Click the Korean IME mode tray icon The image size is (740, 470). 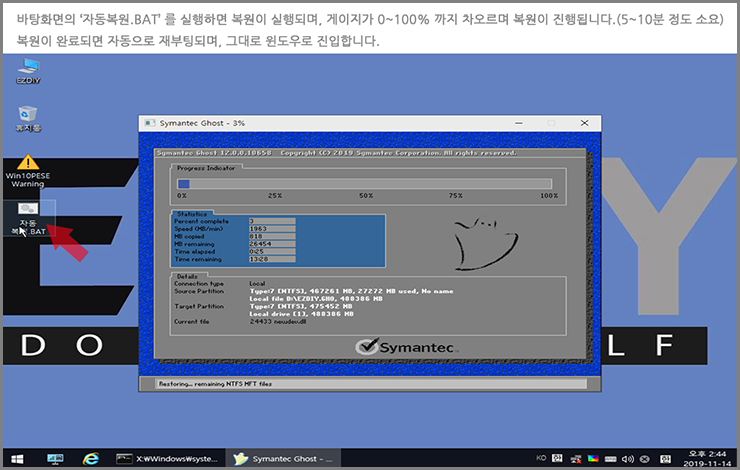click(x=557, y=458)
